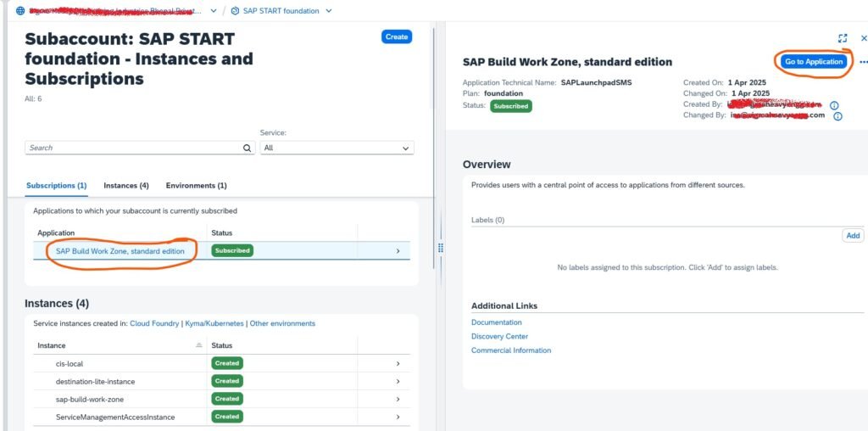The width and height of the screenshot is (868, 431).
Task: Expand the SAP START foundation breadcrumb dropdown
Action: click(x=329, y=11)
